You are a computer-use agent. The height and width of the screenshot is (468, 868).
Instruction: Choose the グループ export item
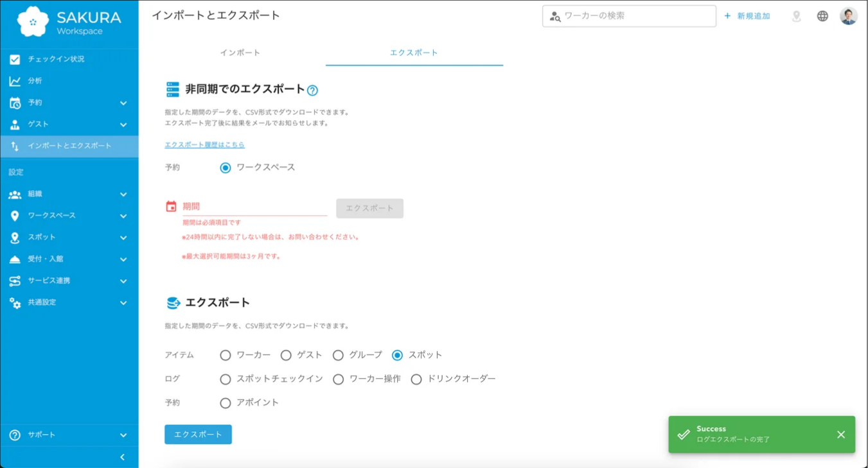(x=339, y=354)
